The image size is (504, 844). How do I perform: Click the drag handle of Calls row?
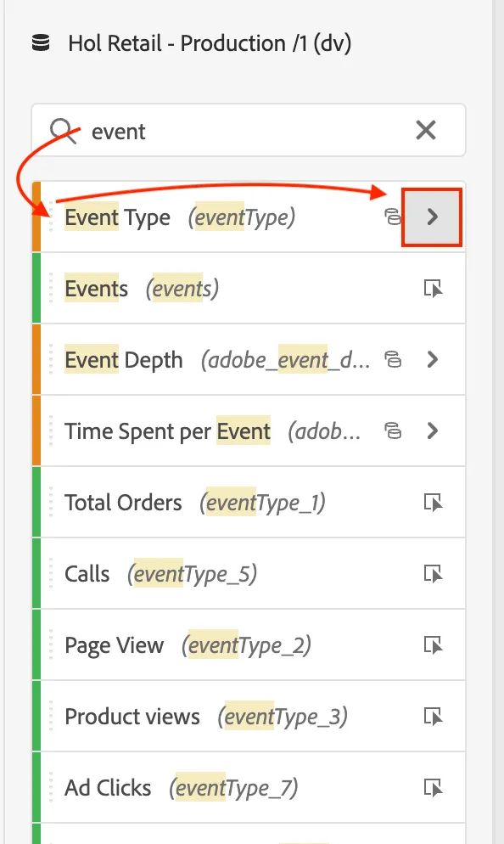51,573
